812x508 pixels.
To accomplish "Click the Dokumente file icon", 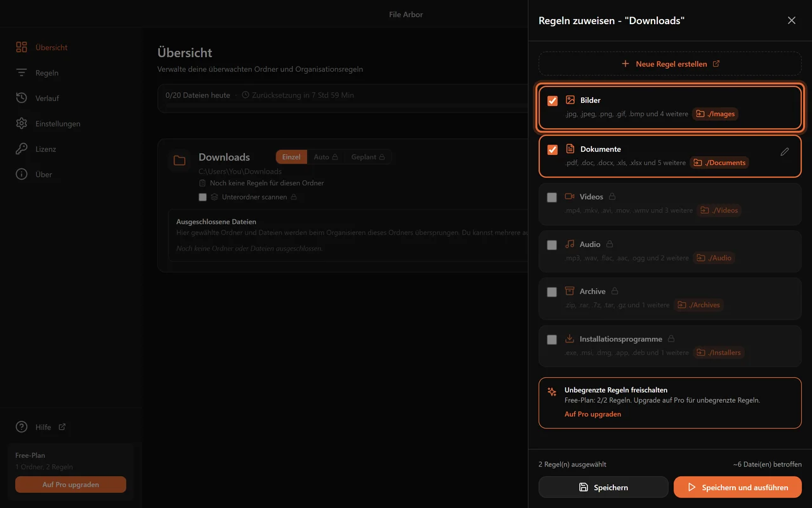I will click(x=570, y=149).
